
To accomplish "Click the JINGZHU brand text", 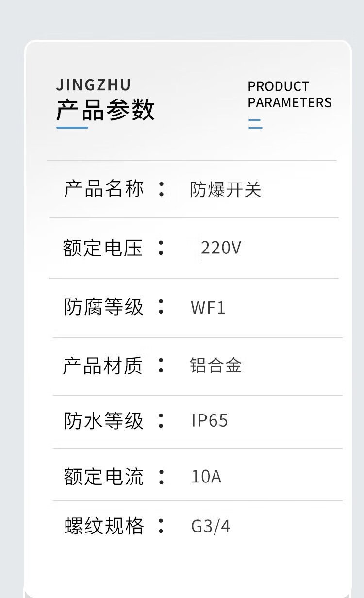I will pyautogui.click(x=94, y=85).
